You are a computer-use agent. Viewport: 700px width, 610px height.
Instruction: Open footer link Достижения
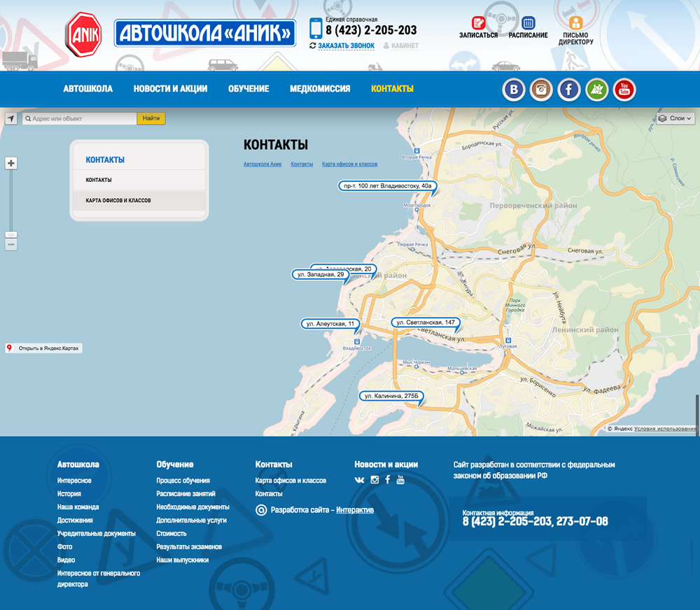click(x=75, y=520)
